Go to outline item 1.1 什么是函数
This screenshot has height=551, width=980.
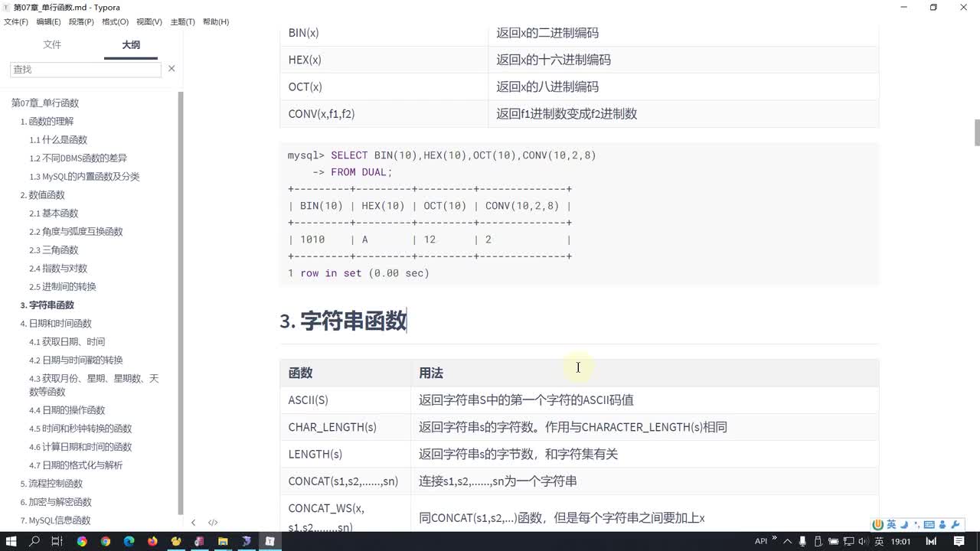coord(58,140)
